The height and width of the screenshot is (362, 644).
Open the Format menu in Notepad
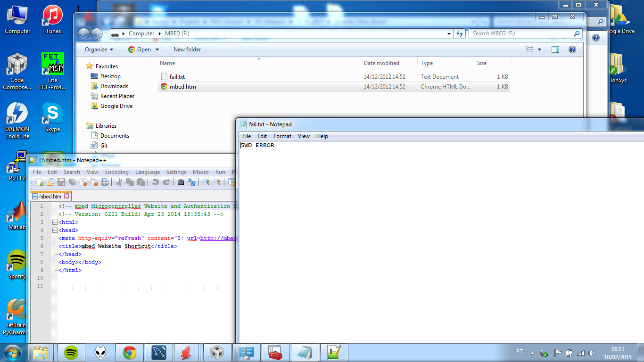(x=282, y=136)
